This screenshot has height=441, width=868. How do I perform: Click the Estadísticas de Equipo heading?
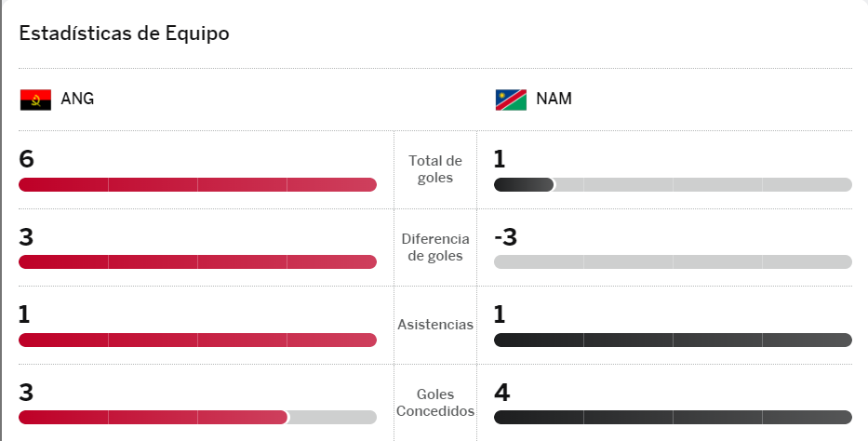(x=124, y=33)
